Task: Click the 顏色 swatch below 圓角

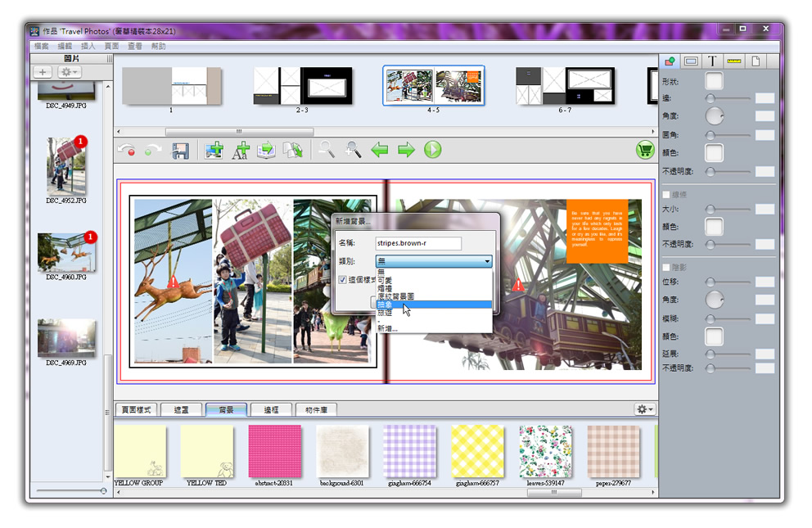Action: pyautogui.click(x=714, y=153)
